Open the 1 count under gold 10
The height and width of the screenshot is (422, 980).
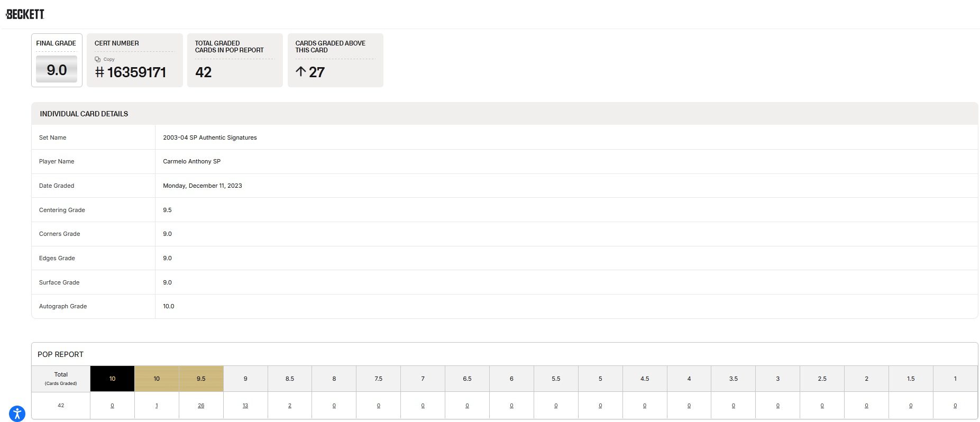[x=157, y=406]
